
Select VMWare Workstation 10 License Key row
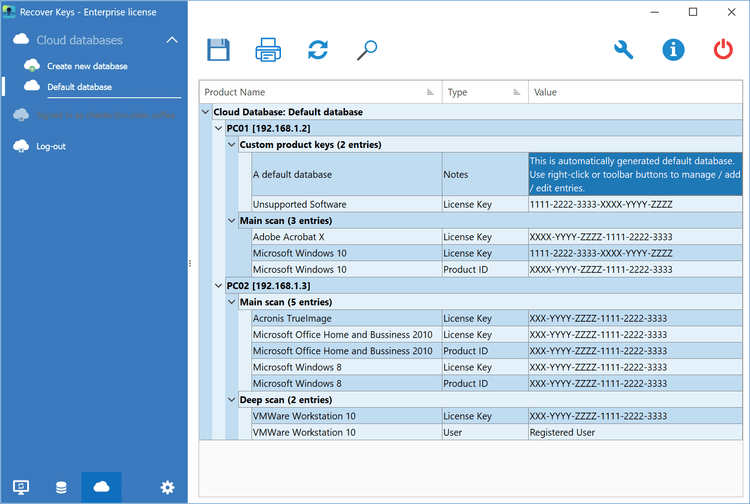coord(497,416)
